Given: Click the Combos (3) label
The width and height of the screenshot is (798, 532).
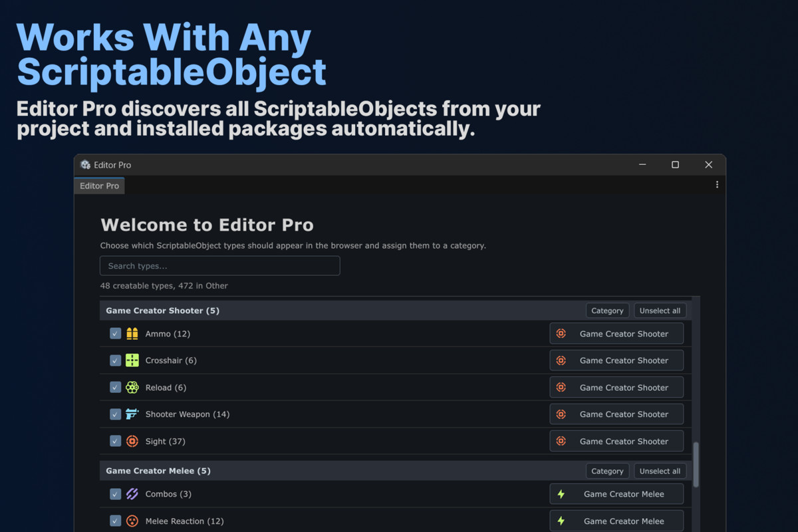Looking at the screenshot, I should [x=168, y=494].
